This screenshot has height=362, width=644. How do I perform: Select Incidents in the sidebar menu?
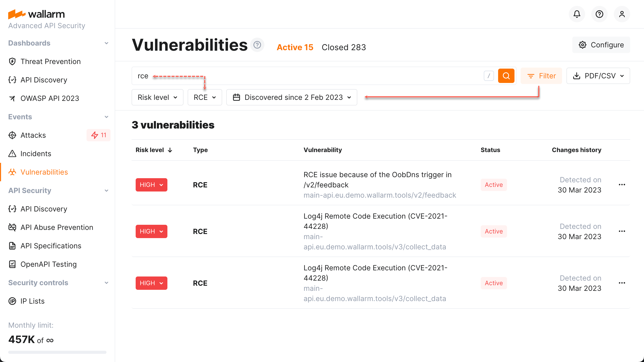[36, 154]
